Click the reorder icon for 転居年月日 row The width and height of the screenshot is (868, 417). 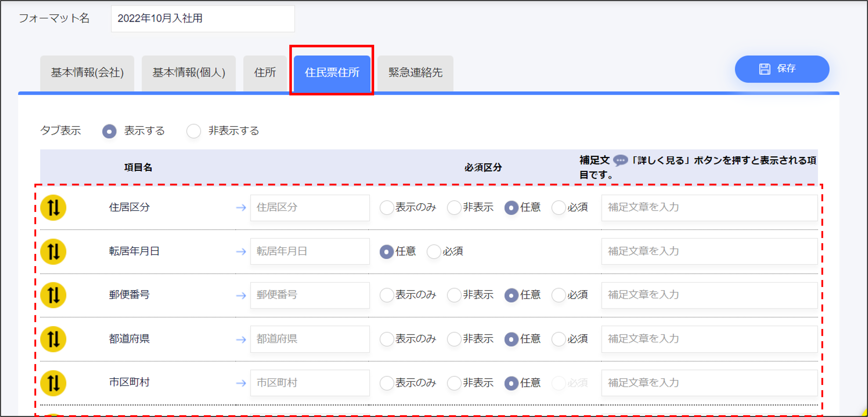[x=53, y=251]
